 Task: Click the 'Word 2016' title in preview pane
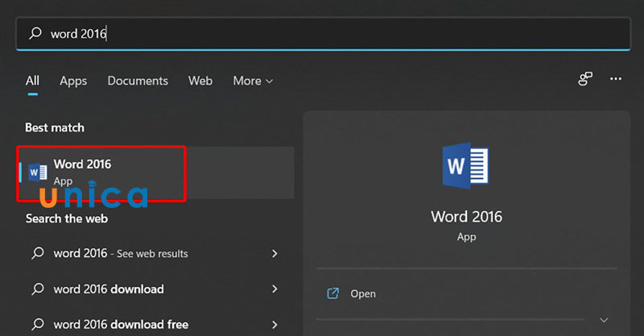click(466, 217)
